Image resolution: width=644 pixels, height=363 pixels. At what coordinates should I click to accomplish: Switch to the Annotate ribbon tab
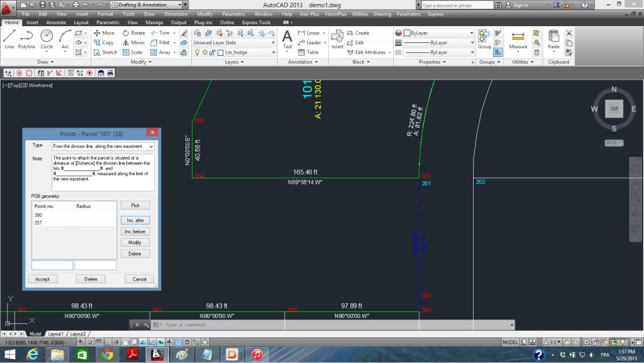point(56,22)
